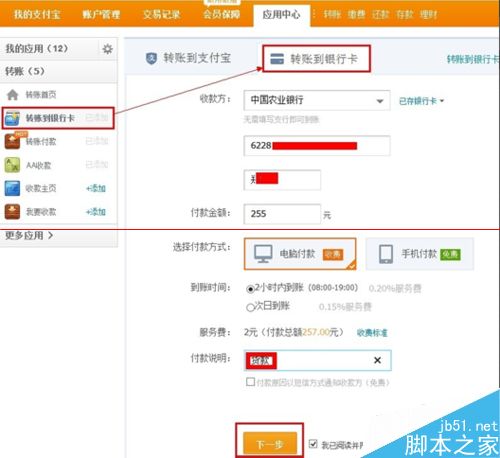Click the 转账到银行卡 link at top right

pyautogui.click(x=473, y=59)
